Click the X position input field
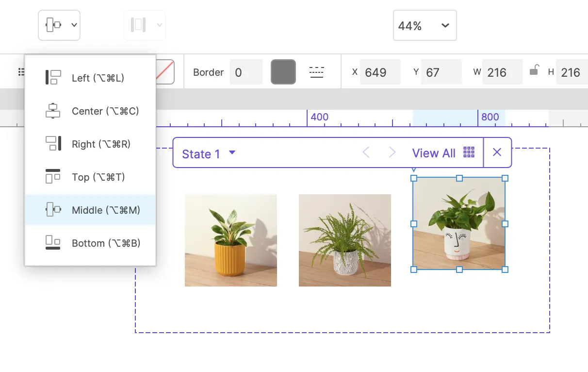Screen dimensions: 588x372 [x=380, y=72]
